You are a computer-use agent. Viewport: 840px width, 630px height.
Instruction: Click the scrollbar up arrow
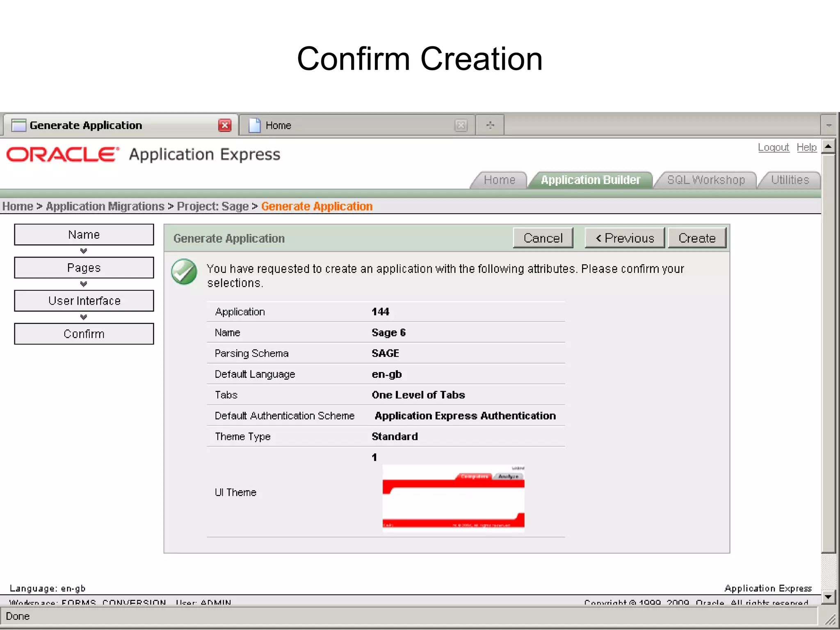pos(829,146)
